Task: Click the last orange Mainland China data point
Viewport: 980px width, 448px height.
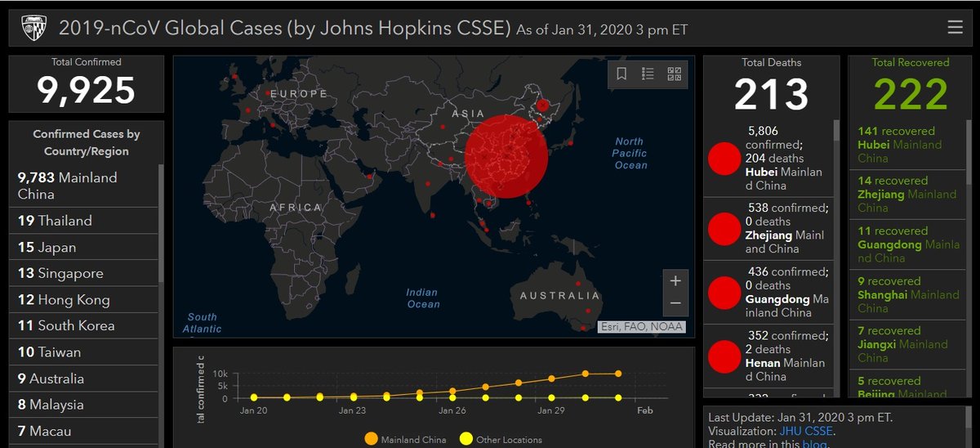Action: 618,374
